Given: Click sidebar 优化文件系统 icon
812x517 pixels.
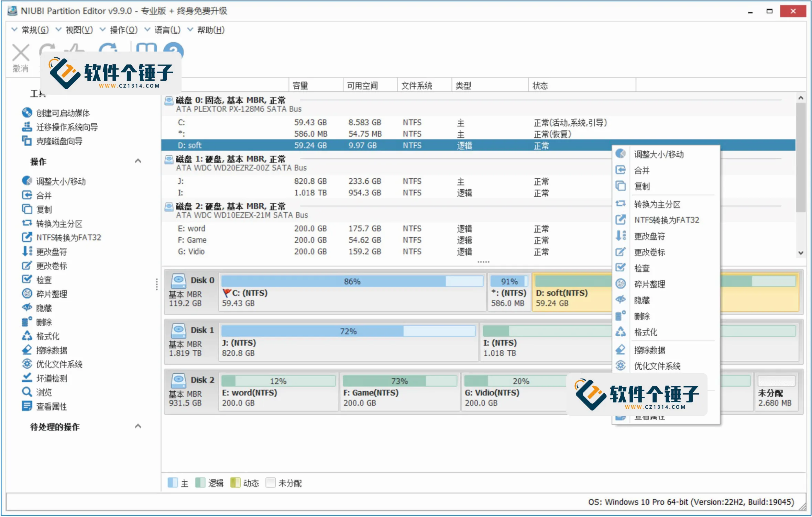Looking at the screenshot, I should 27,364.
